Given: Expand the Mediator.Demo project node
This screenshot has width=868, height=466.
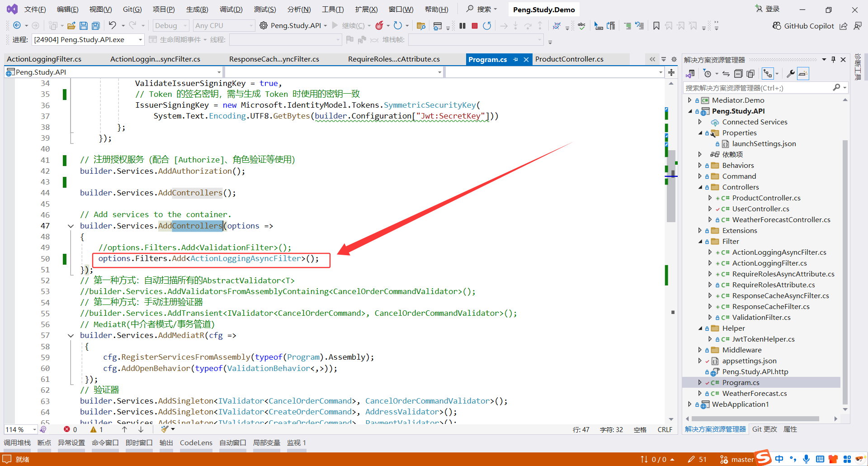Looking at the screenshot, I should pyautogui.click(x=689, y=100).
